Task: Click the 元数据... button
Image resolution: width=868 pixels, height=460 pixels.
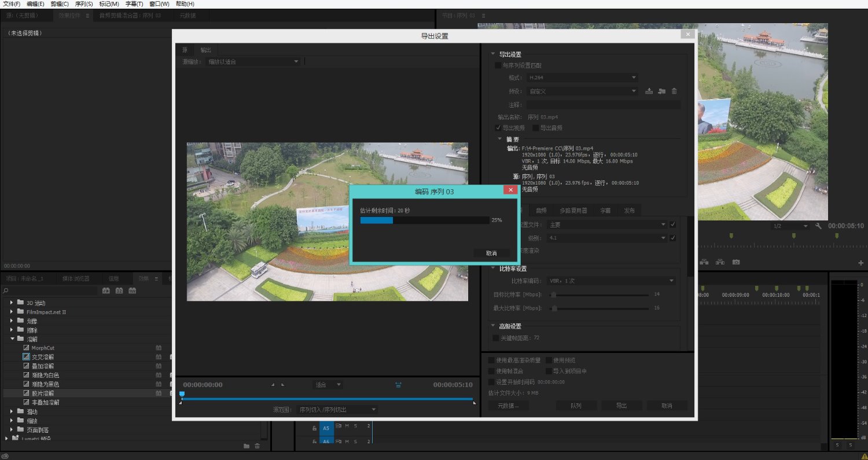Action: 507,406
